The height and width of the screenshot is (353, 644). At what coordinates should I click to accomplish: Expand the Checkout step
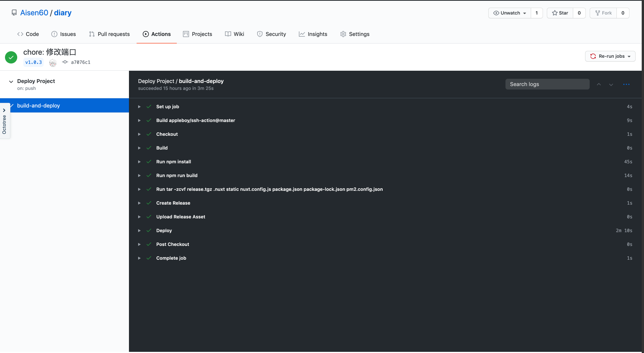pos(139,134)
